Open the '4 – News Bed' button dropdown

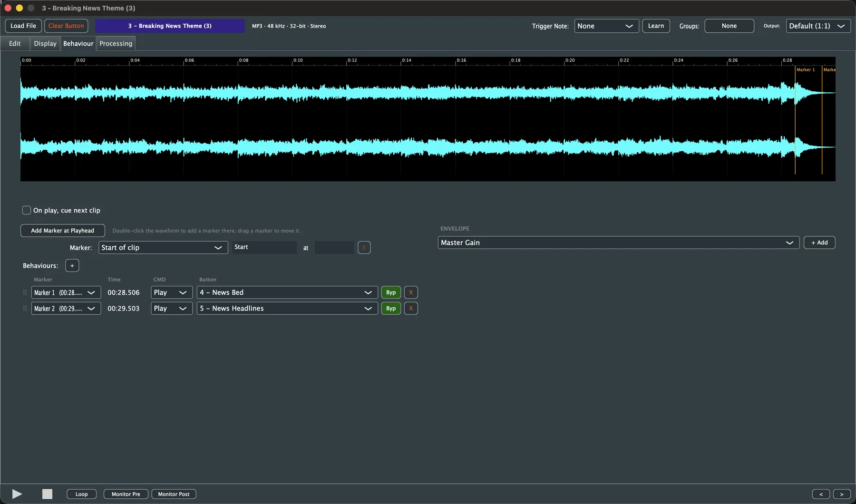287,292
